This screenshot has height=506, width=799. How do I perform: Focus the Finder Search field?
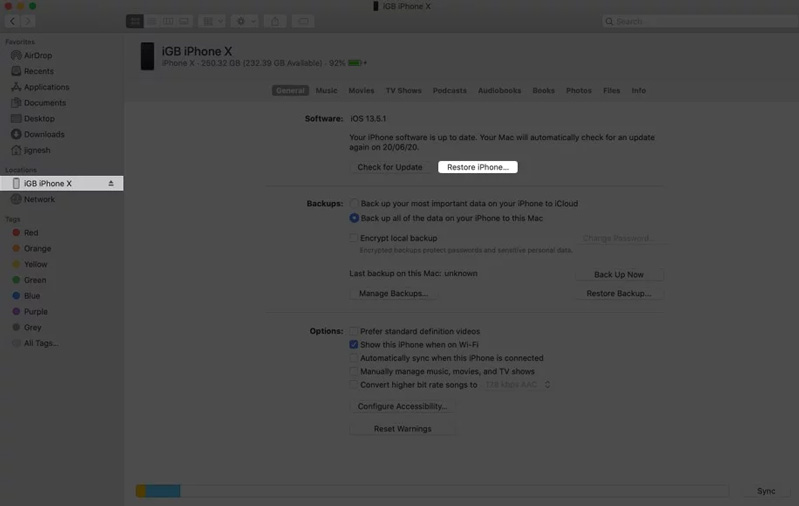[x=699, y=21]
